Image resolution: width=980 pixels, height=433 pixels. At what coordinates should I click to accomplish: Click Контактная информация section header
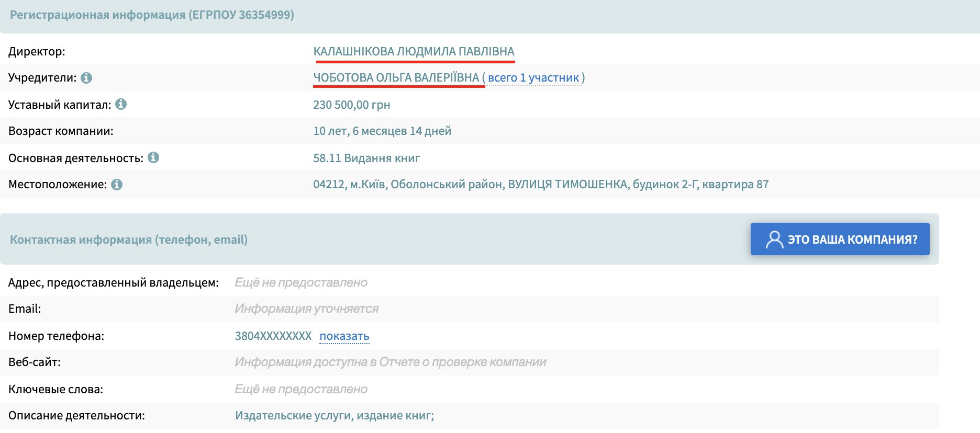(129, 240)
